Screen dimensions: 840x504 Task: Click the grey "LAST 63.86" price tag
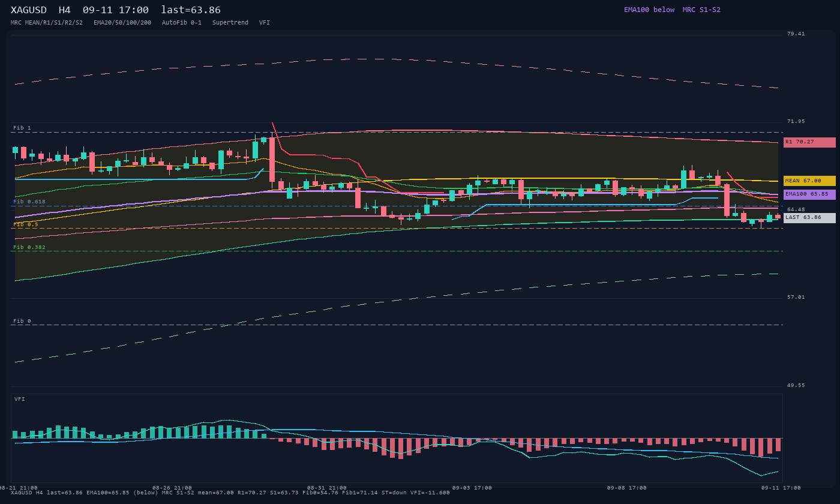809,218
